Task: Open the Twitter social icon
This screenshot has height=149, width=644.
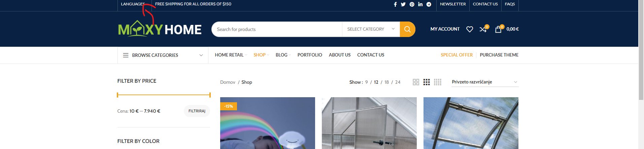Action: click(x=403, y=4)
